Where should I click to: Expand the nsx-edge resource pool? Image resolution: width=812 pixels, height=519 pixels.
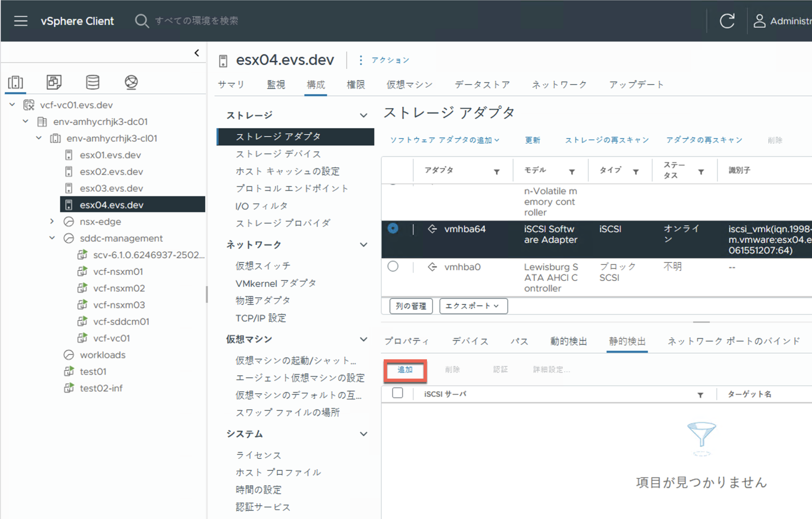(52, 221)
